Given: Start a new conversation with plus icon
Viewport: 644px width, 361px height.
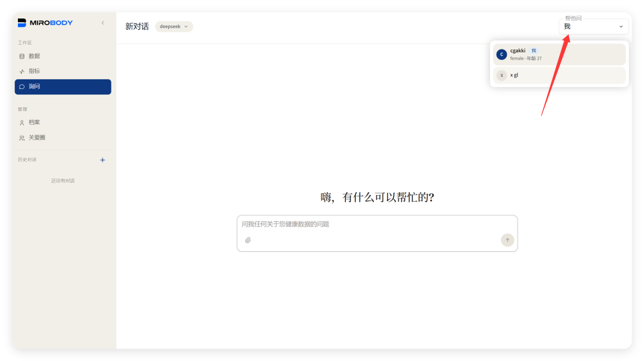Looking at the screenshot, I should click(x=103, y=160).
